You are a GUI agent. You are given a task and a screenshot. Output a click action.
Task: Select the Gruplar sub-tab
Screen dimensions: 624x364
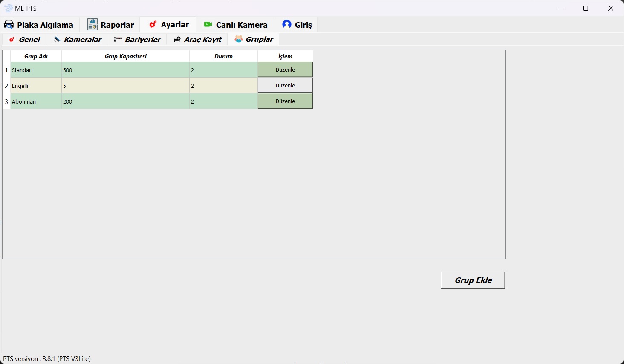tap(254, 39)
